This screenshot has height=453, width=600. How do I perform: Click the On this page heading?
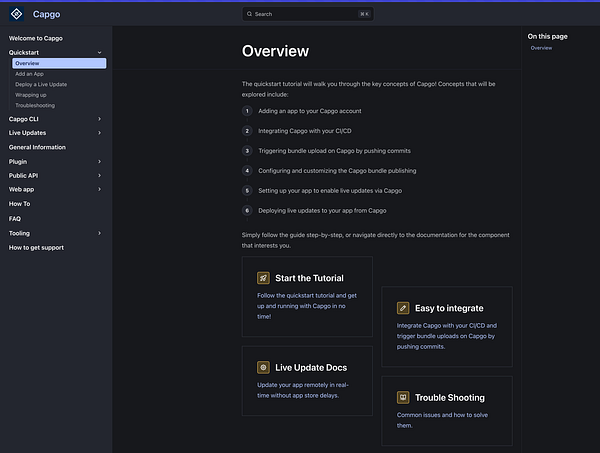[547, 36]
